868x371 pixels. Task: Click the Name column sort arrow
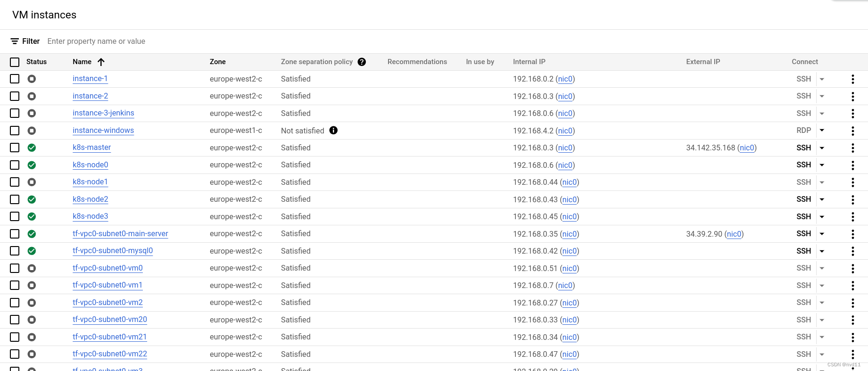(101, 62)
